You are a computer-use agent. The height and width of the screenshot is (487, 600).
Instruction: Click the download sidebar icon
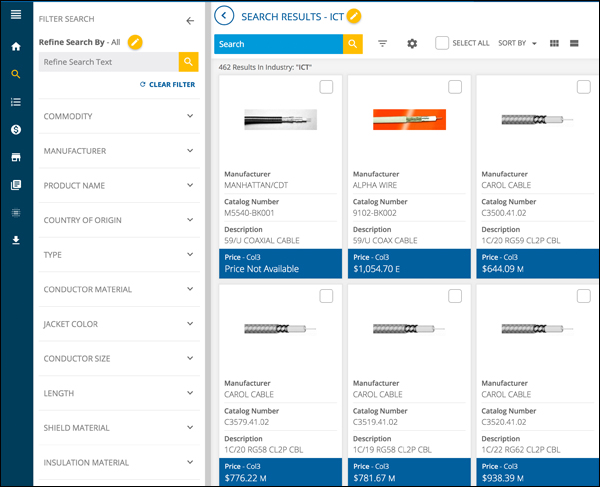pos(16,240)
